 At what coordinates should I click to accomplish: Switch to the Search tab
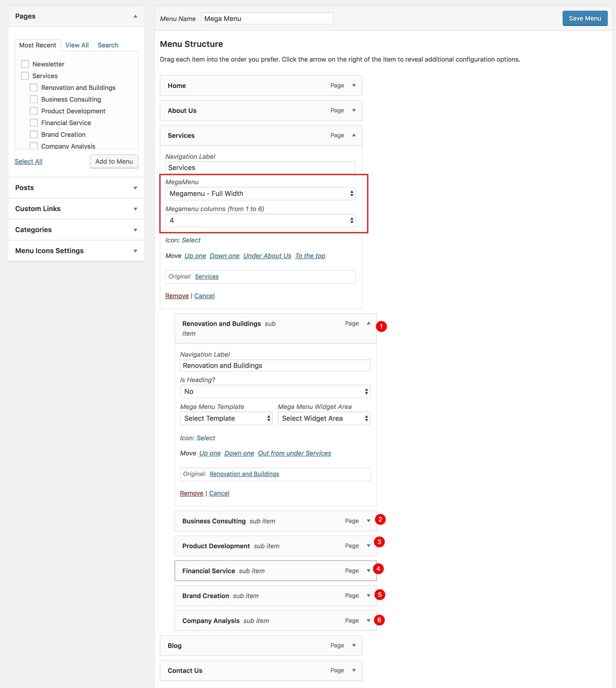click(x=108, y=45)
